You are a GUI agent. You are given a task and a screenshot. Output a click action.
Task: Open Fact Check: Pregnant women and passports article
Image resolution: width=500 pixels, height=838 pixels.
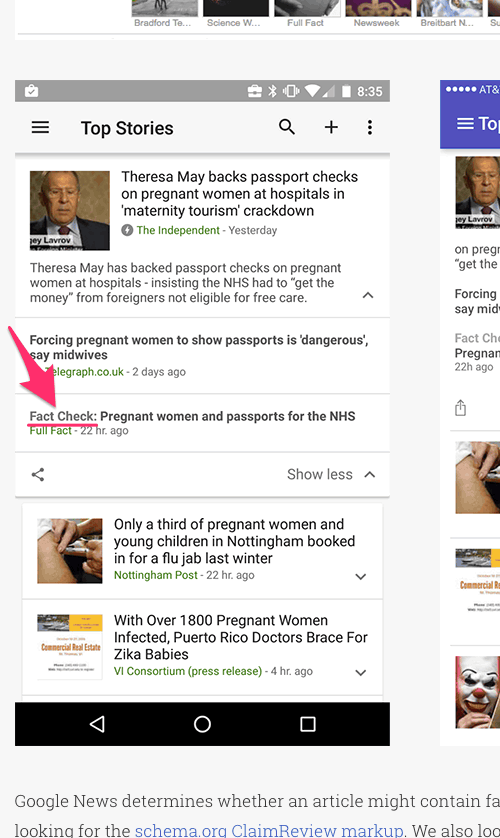pos(192,416)
